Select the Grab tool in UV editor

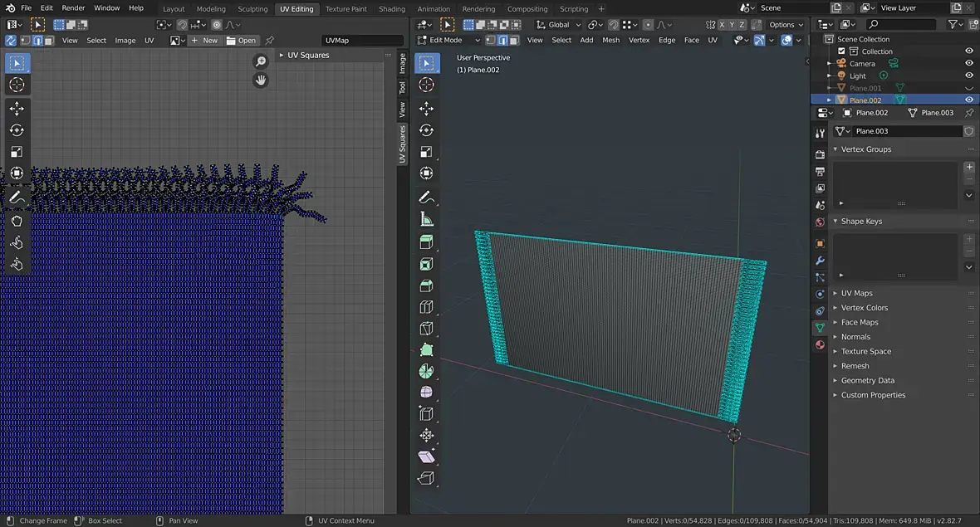17,221
